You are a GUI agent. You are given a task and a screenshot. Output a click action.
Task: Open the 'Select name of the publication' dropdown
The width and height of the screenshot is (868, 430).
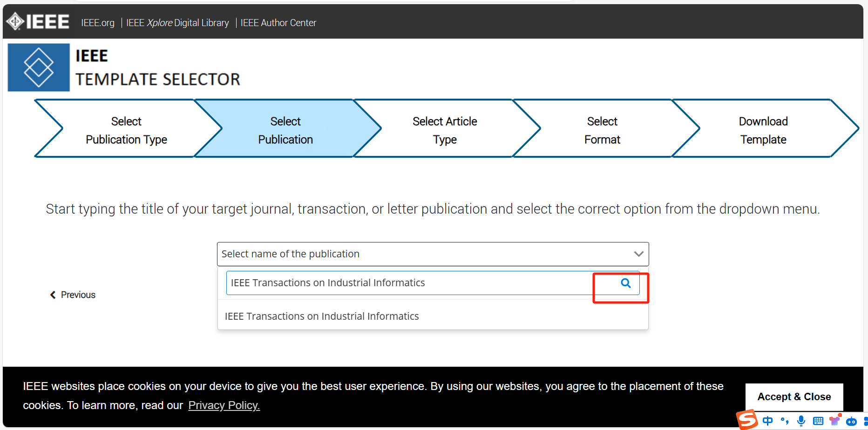click(x=433, y=254)
